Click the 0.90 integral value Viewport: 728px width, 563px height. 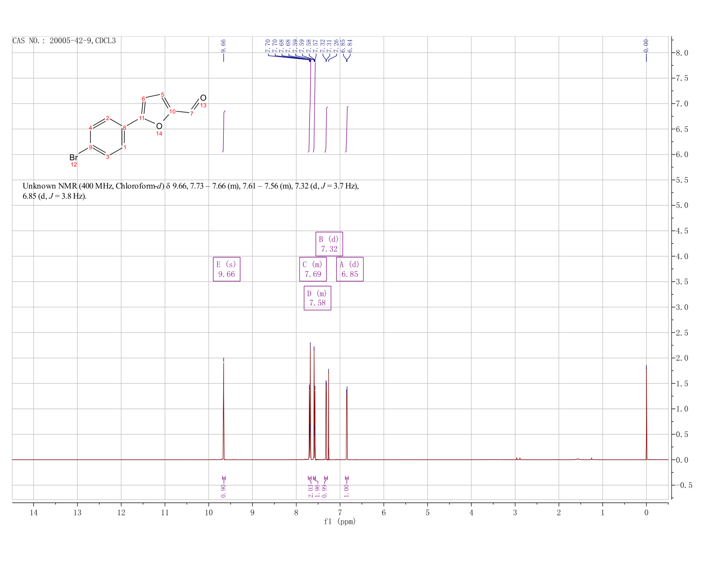223,491
